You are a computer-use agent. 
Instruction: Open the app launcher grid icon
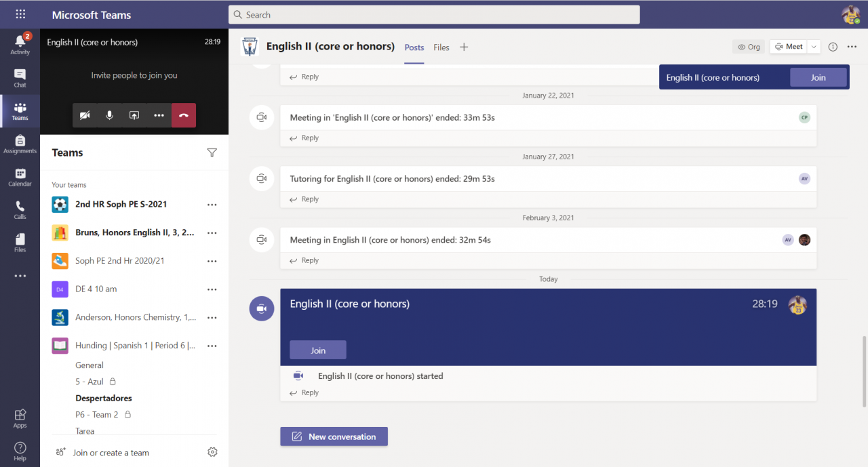(20, 14)
